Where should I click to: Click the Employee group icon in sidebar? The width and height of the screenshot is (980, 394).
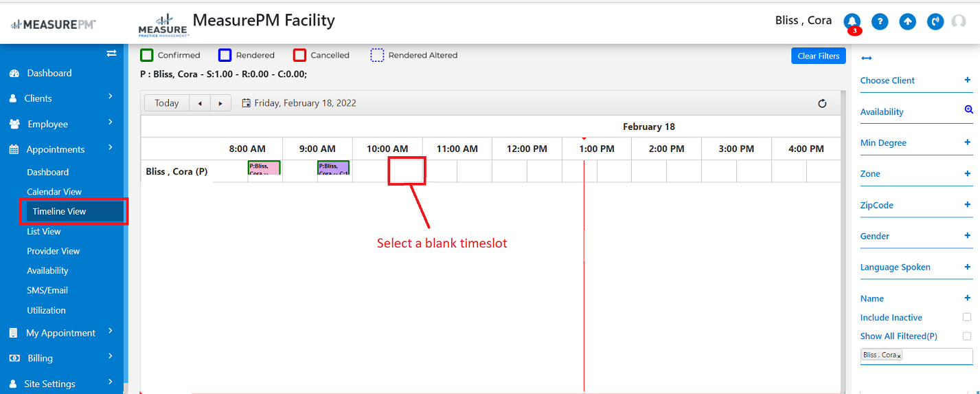(x=14, y=124)
